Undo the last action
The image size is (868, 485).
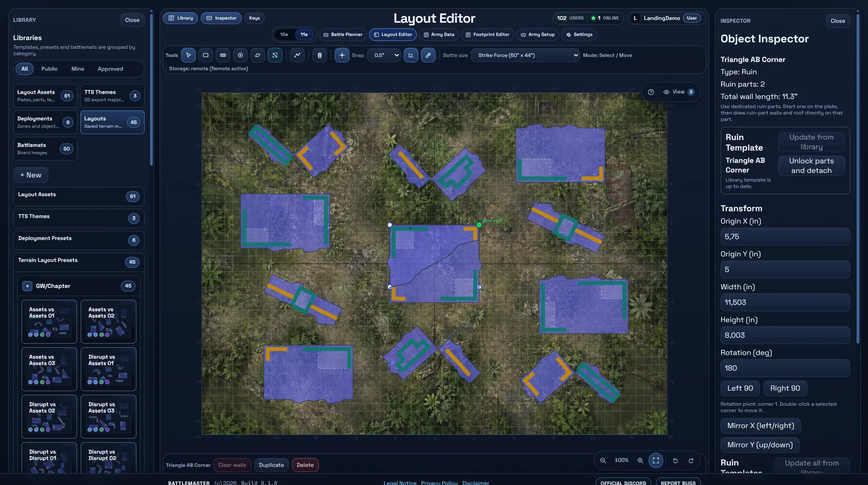tap(675, 461)
